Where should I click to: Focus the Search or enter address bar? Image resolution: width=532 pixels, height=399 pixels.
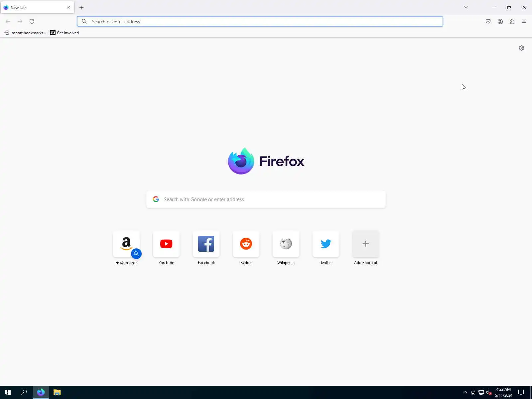pyautogui.click(x=260, y=21)
